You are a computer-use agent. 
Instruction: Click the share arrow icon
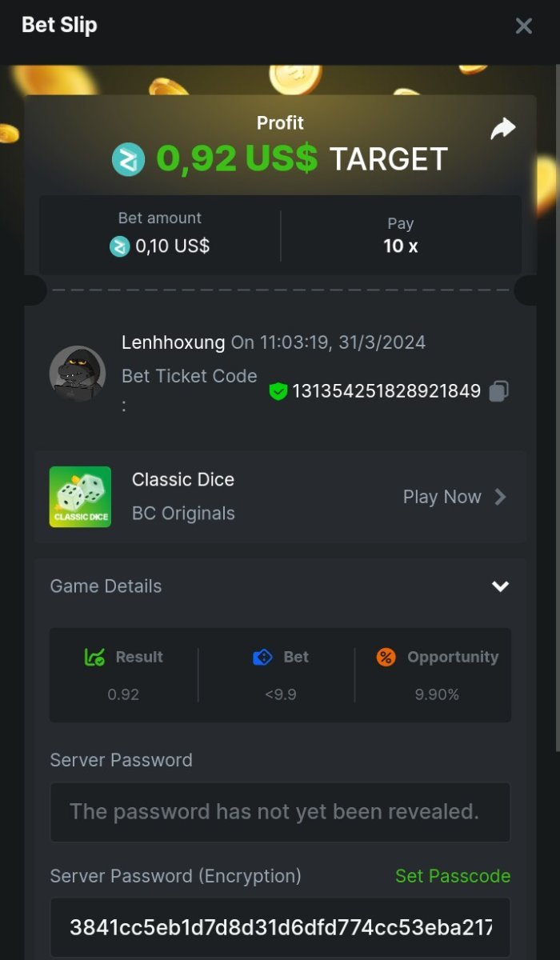[503, 129]
